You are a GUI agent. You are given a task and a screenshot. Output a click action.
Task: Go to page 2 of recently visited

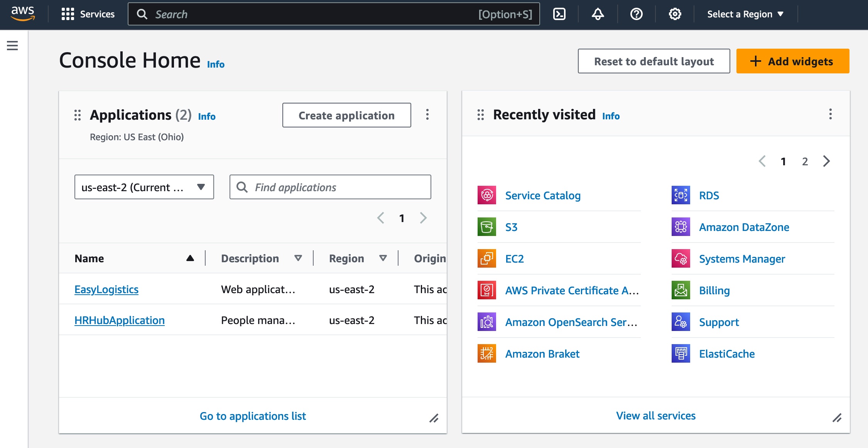click(x=805, y=161)
